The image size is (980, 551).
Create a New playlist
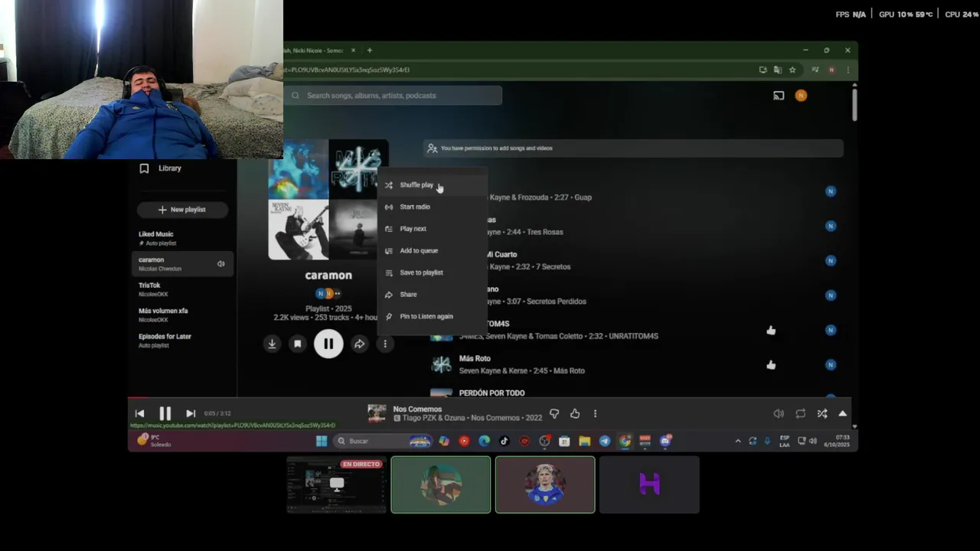(x=182, y=210)
